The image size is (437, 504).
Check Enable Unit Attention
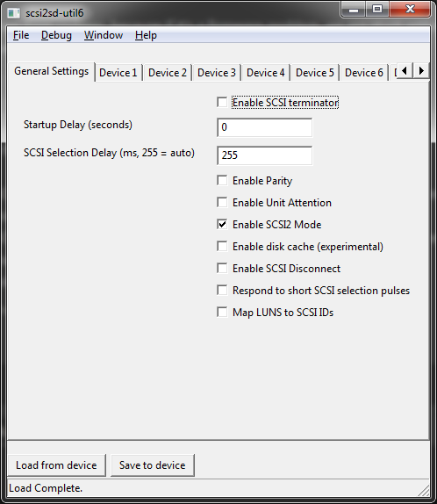(x=222, y=203)
